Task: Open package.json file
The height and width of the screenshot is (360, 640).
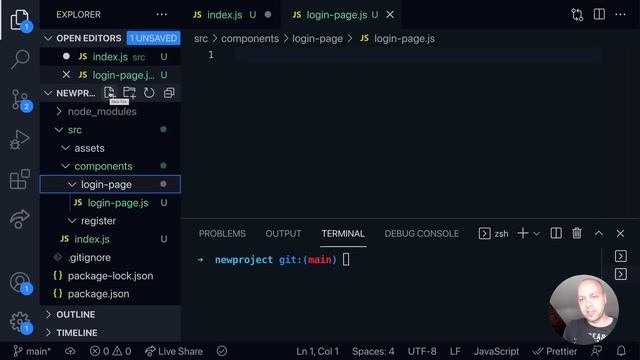Action: tap(98, 294)
